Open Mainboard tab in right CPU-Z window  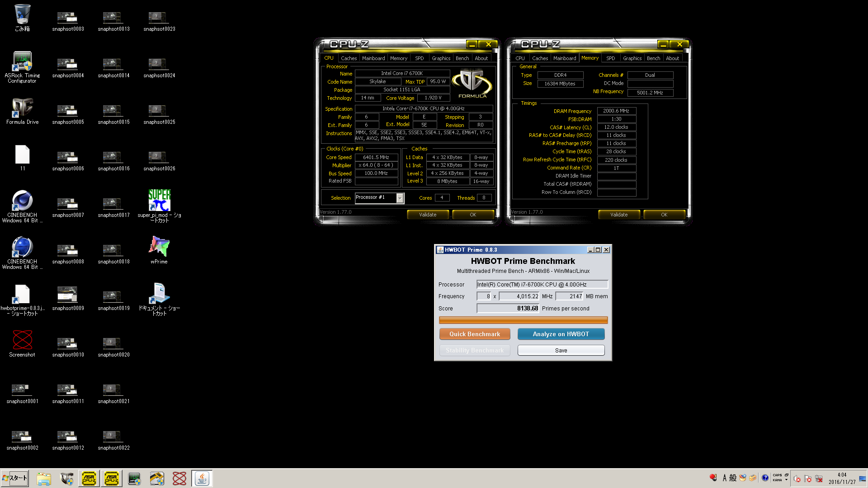coord(565,58)
